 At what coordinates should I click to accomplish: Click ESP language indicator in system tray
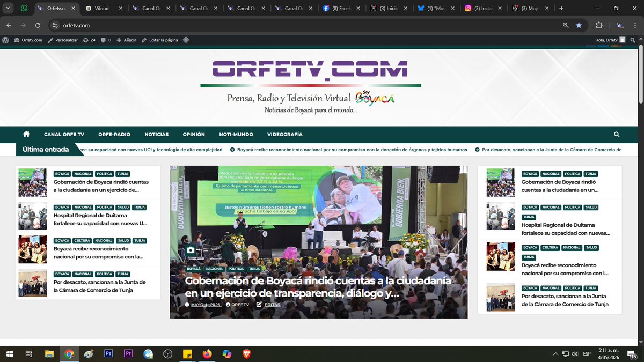pyautogui.click(x=587, y=354)
